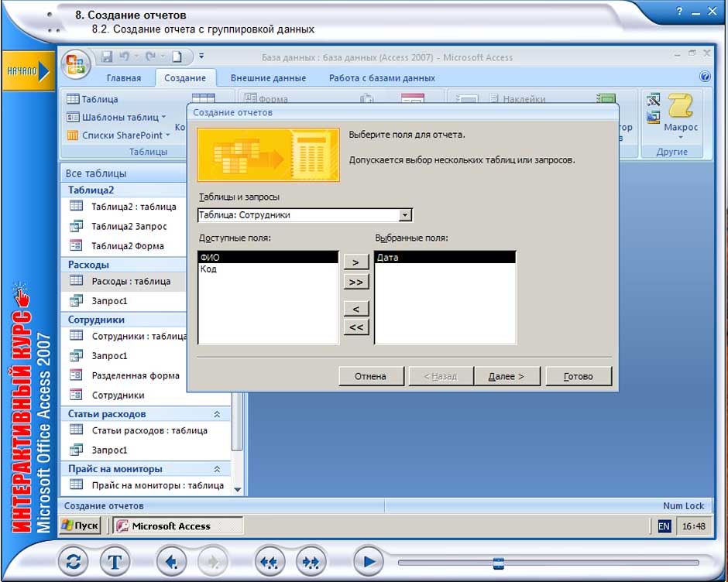The height and width of the screenshot is (582, 728).
Task: Click the >> move all fields button
Action: point(356,282)
